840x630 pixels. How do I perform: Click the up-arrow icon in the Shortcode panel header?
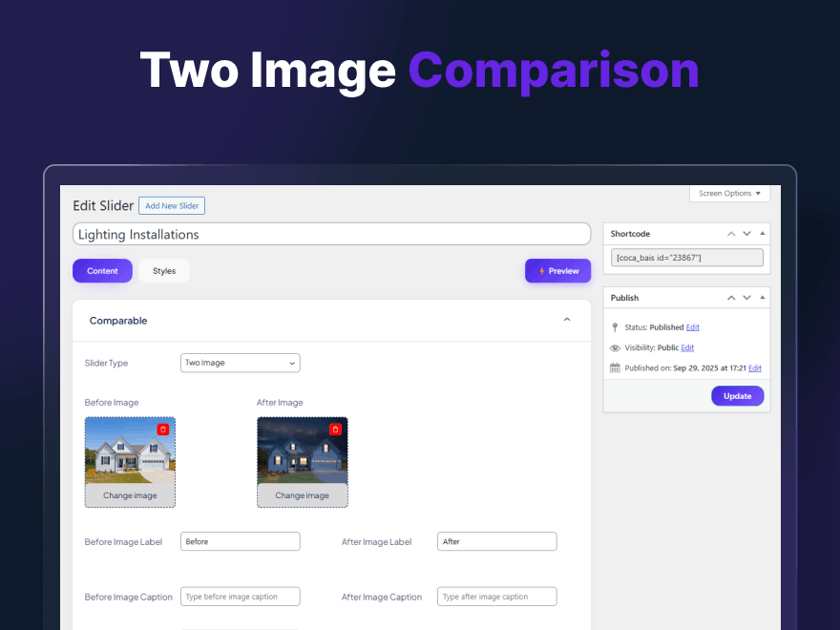click(x=731, y=233)
